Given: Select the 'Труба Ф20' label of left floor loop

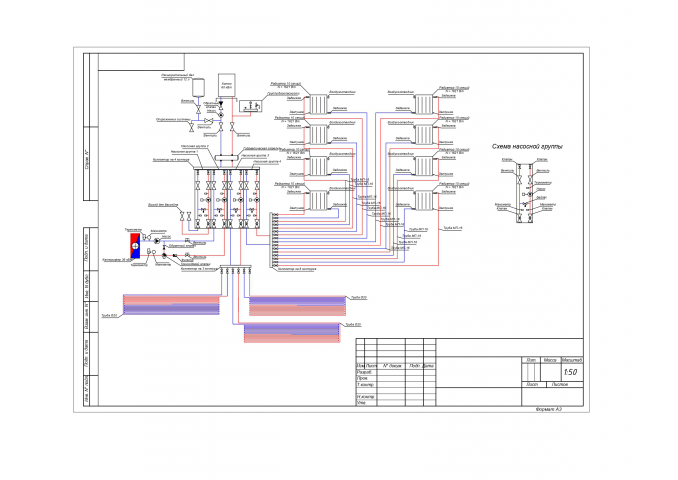Looking at the screenshot, I should [x=110, y=316].
